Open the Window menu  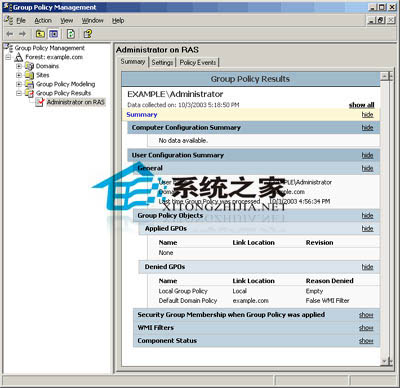(93, 21)
